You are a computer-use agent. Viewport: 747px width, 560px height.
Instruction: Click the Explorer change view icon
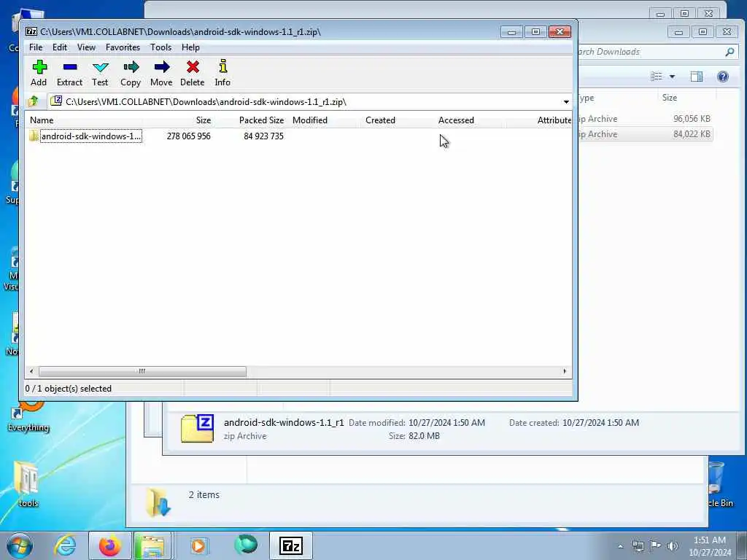[x=657, y=76]
